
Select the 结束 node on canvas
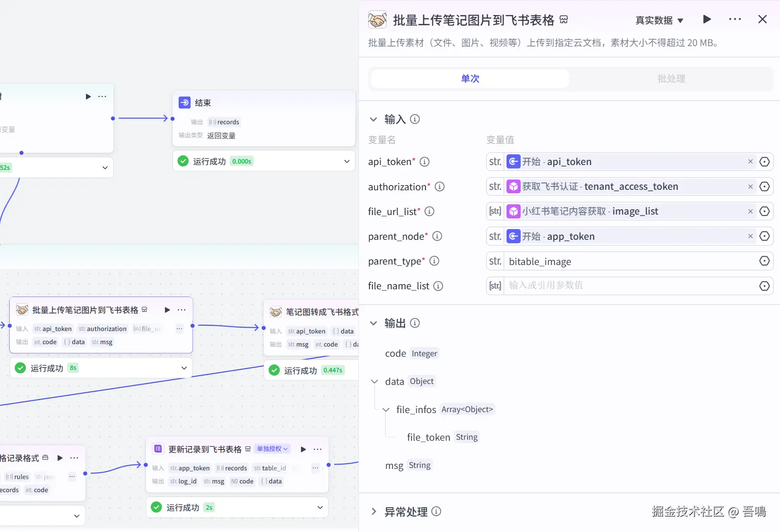[x=264, y=118]
